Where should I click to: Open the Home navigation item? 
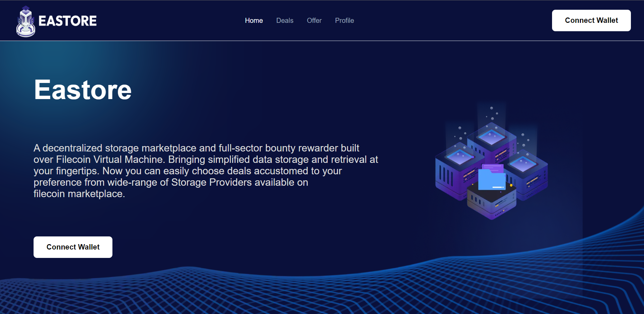tap(254, 20)
